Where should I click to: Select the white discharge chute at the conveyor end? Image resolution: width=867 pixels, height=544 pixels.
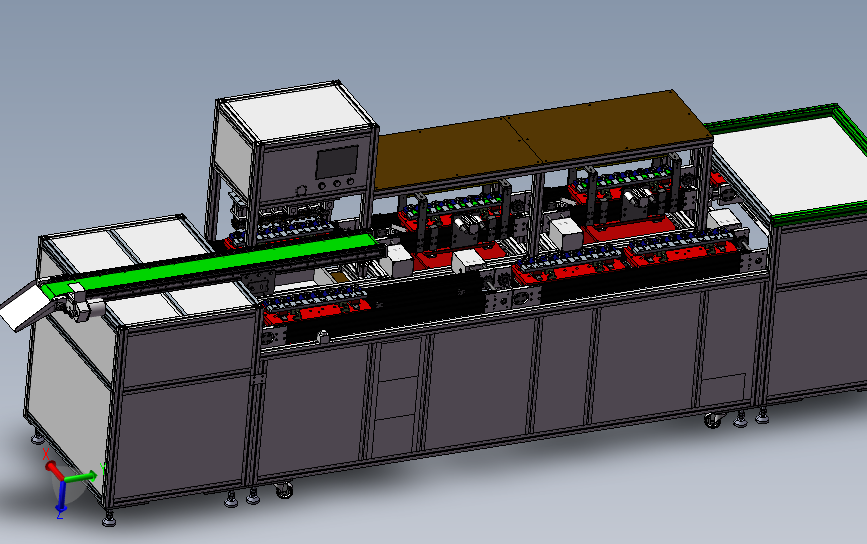point(24,307)
